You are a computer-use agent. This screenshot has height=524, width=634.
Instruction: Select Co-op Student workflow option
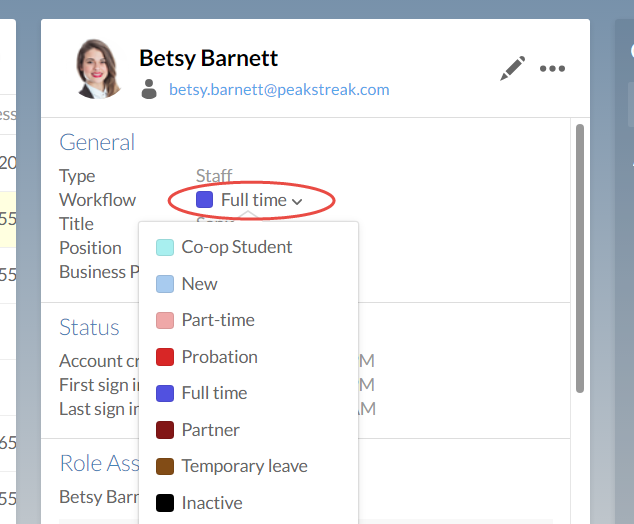coord(237,247)
